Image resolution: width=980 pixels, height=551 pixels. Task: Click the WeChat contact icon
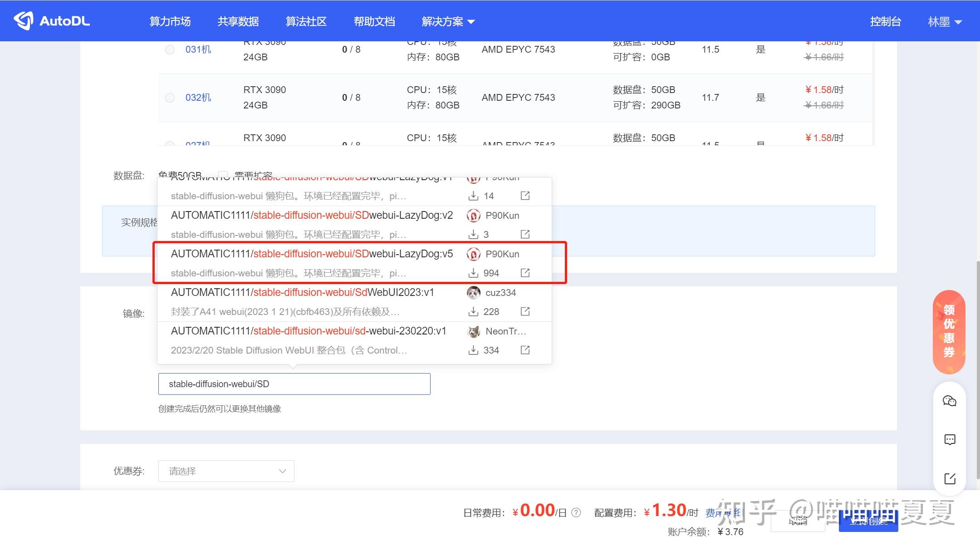pyautogui.click(x=949, y=401)
